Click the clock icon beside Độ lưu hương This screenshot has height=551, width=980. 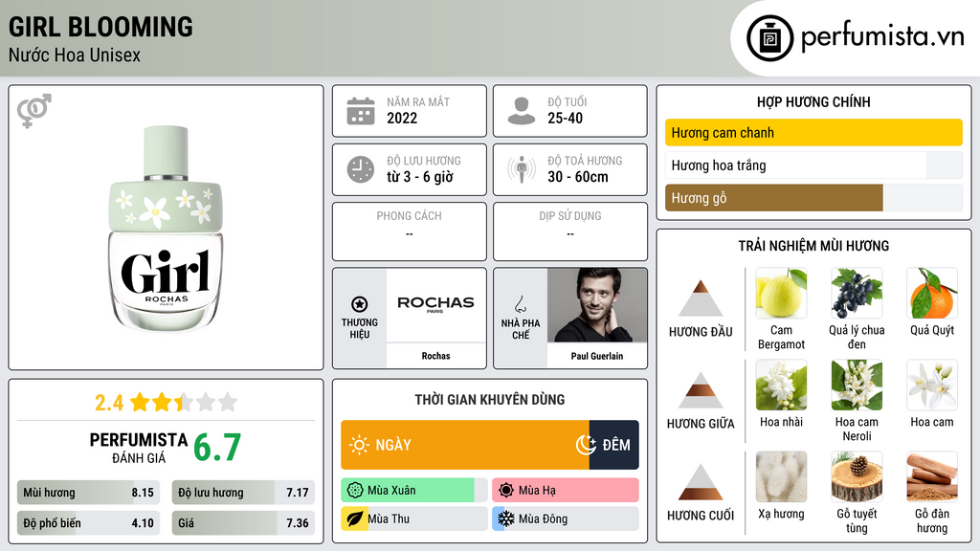[x=361, y=169]
